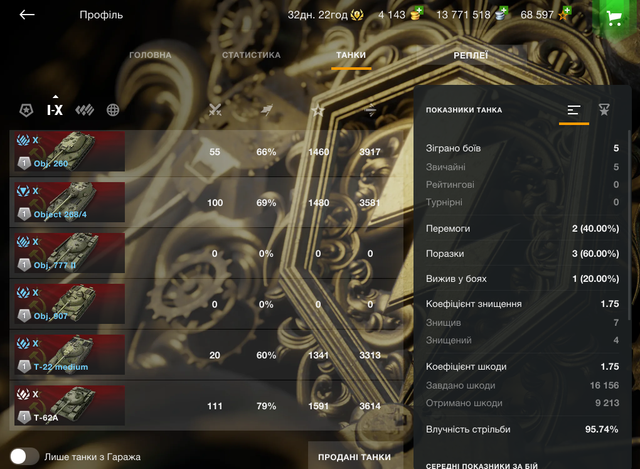Filter tanks by globe icon
Screen dimensions: 640x469
[113, 110]
